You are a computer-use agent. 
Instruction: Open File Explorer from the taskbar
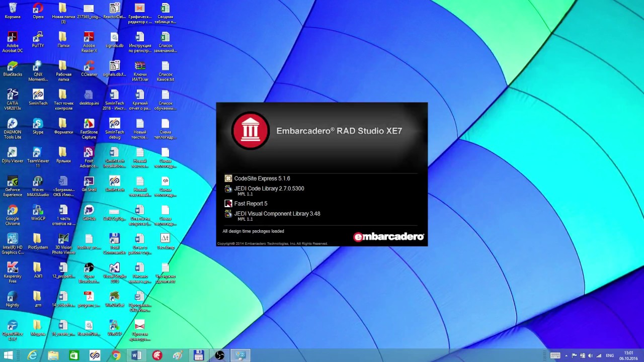click(53, 355)
